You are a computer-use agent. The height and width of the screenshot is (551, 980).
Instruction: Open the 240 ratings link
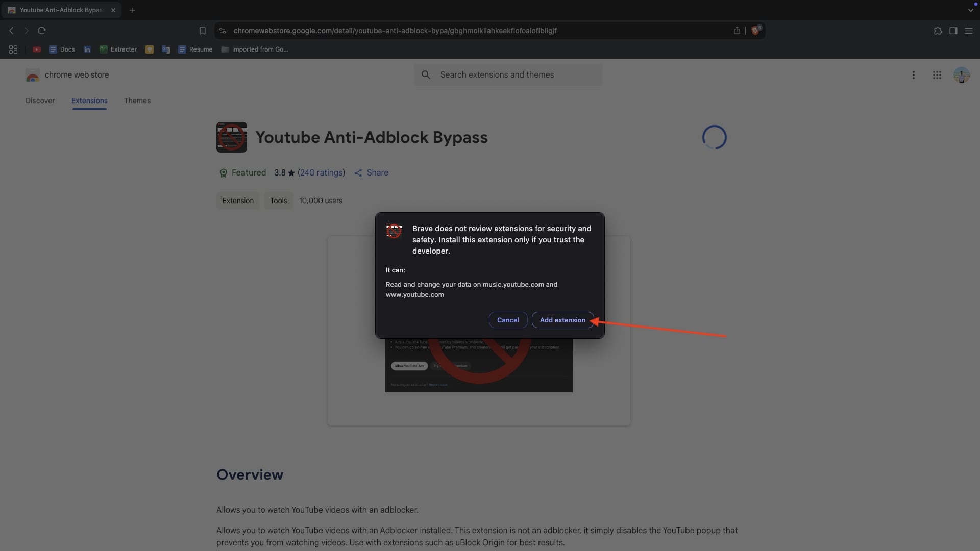pyautogui.click(x=322, y=173)
